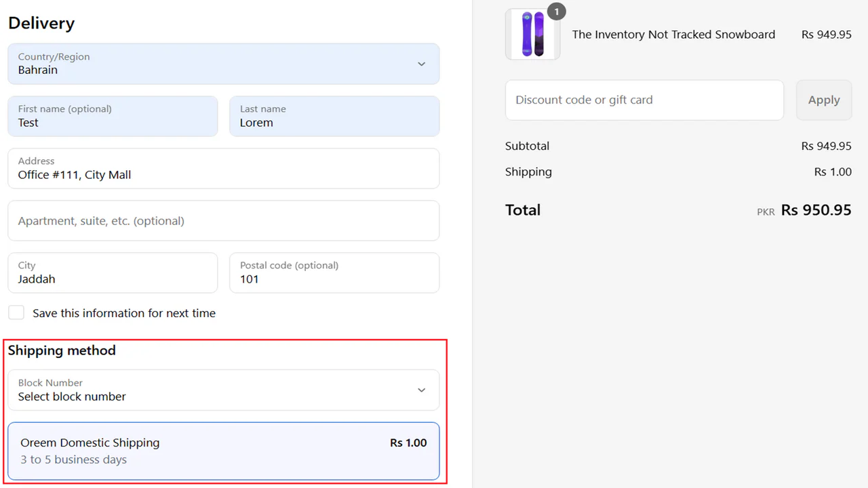The width and height of the screenshot is (868, 488).
Task: Click the Apartment, suite, etc. field
Action: (223, 220)
